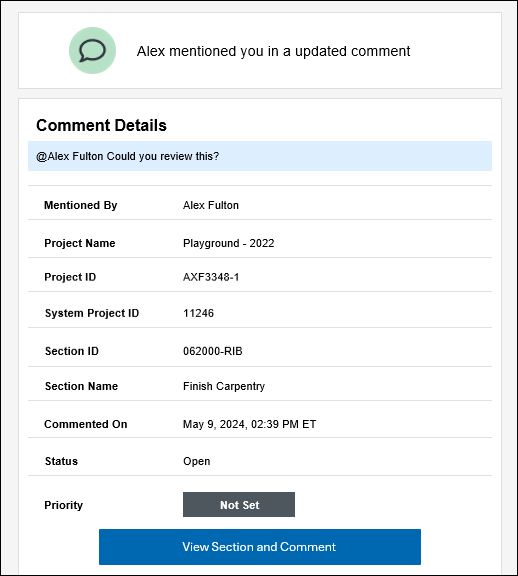This screenshot has height=576, width=518.
Task: Click the System Project ID value 11246
Action: [198, 313]
